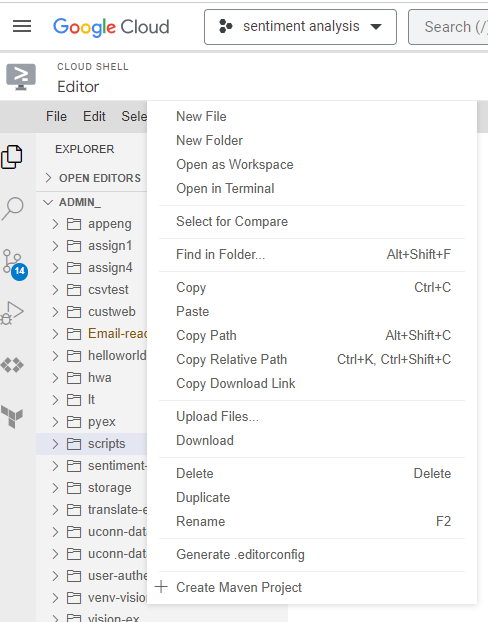Open the Search magnifier in activity bar
This screenshot has width=488, height=622.
point(13,208)
